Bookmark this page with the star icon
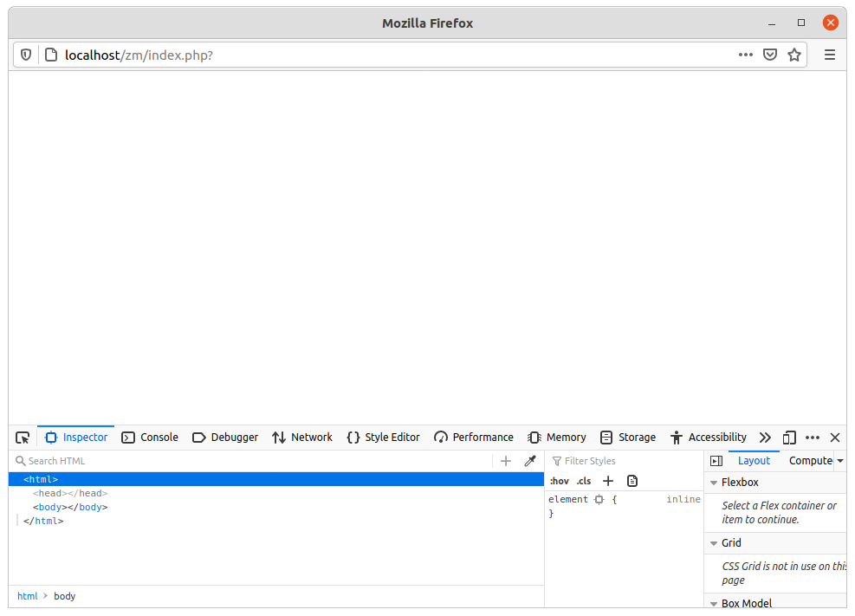Screen dimensions: 855x616 pyautogui.click(x=794, y=55)
